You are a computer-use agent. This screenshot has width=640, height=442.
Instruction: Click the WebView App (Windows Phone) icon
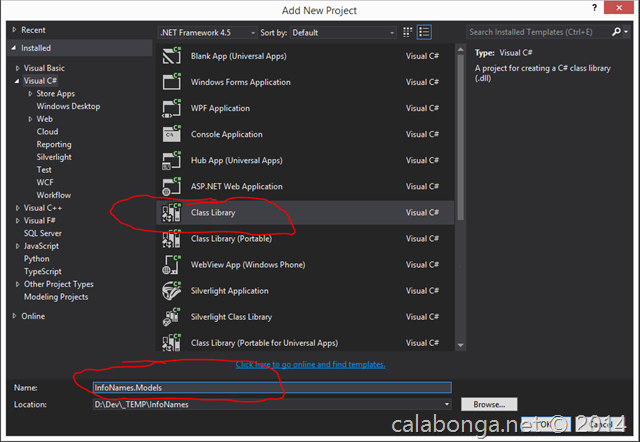click(x=171, y=264)
